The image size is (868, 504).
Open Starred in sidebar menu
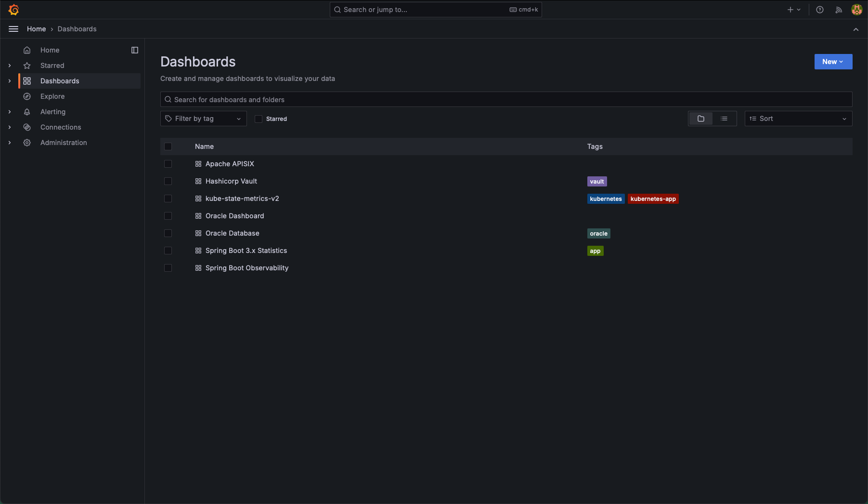click(x=52, y=66)
